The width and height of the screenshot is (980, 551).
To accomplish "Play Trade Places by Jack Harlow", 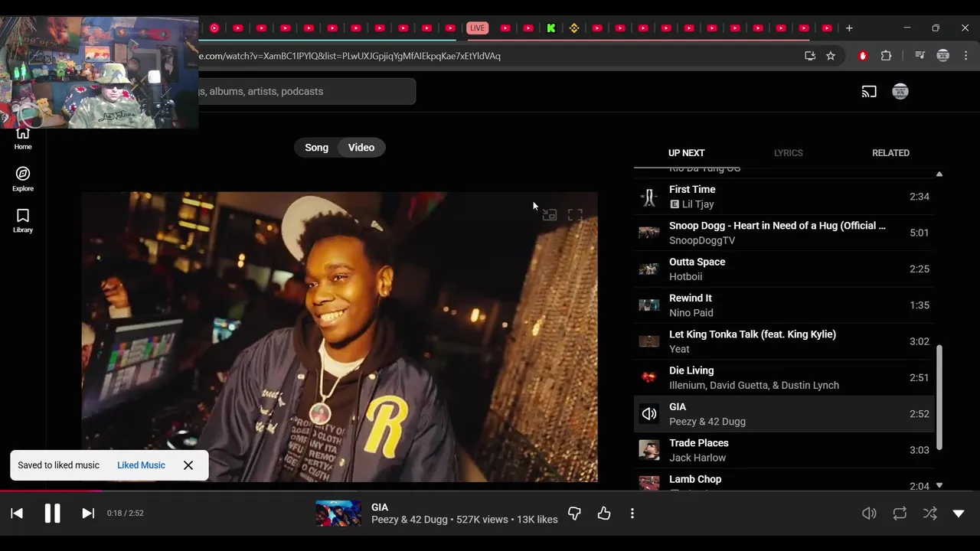I will (x=784, y=450).
